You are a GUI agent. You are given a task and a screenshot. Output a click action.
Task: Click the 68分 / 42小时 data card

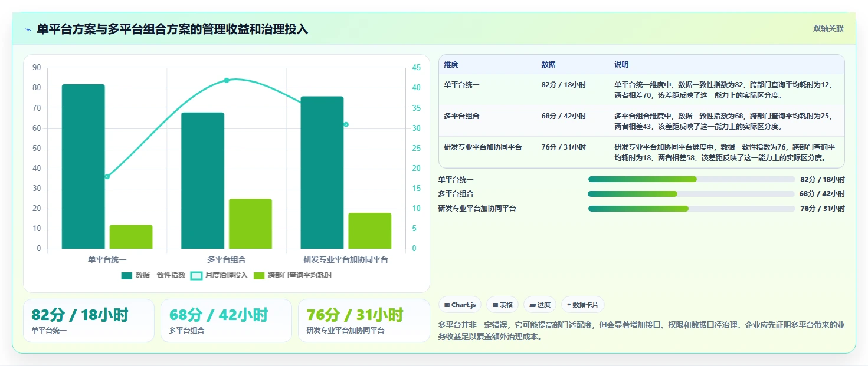coord(226,321)
